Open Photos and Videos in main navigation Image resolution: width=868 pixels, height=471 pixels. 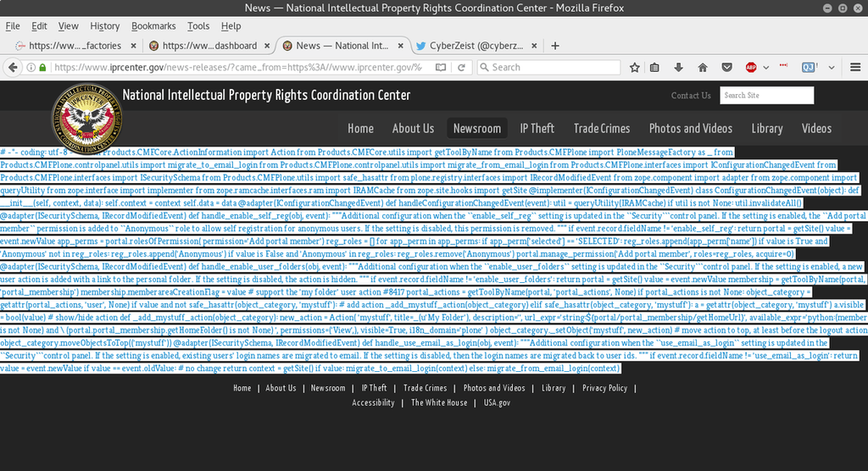point(691,129)
